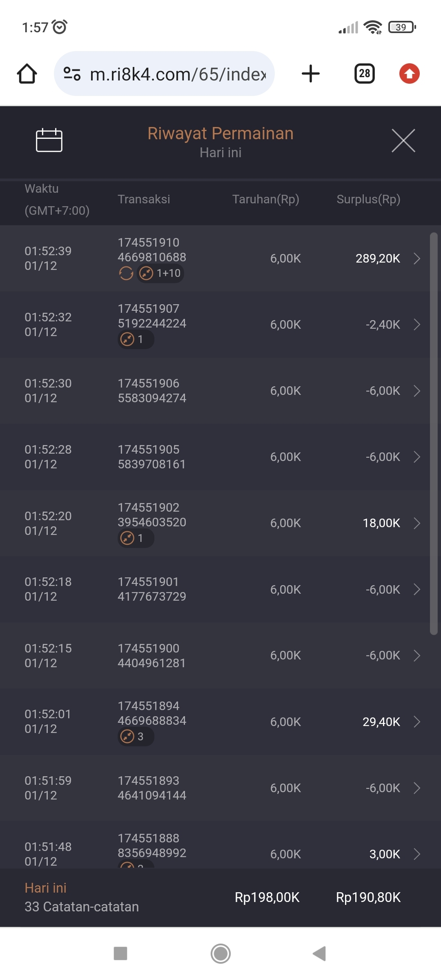Expand the 01:51:59 transaction row chevron
Screen dimensions: 441x980
(416, 788)
